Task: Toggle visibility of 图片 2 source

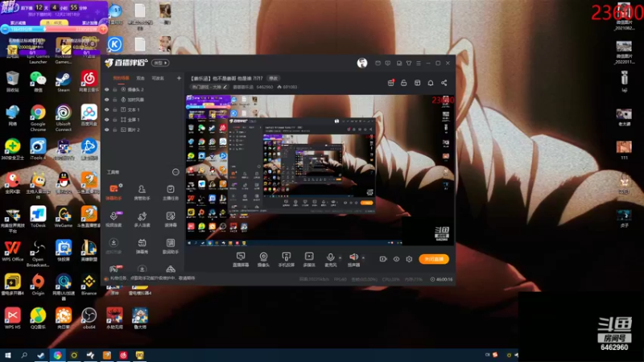Action: click(x=107, y=130)
